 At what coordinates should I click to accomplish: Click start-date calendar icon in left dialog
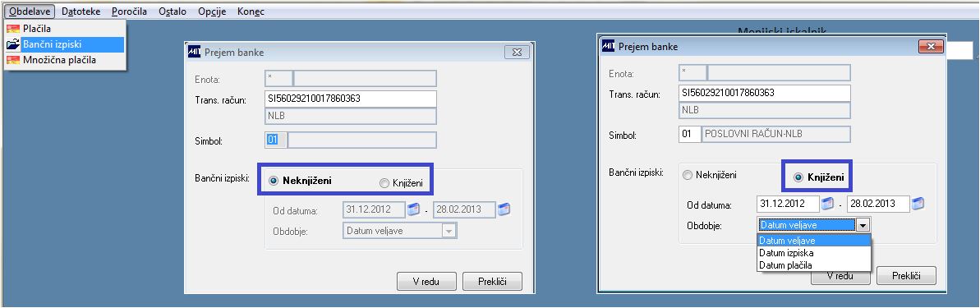(x=414, y=209)
